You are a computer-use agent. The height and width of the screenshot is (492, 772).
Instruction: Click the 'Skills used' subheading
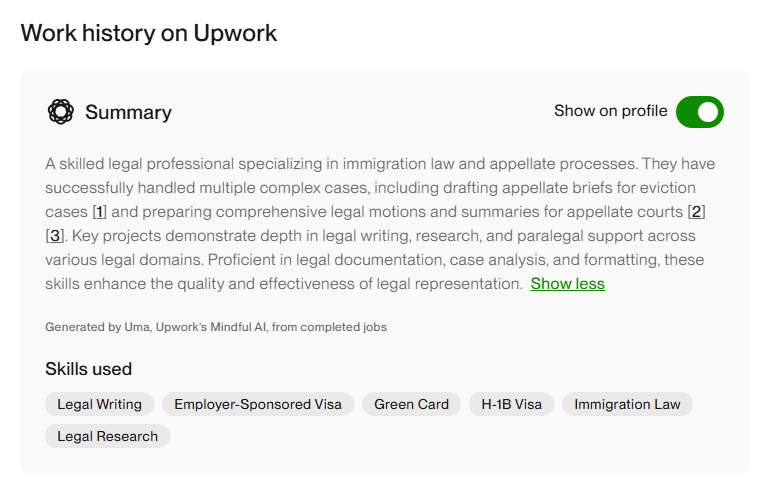pyautogui.click(x=89, y=369)
